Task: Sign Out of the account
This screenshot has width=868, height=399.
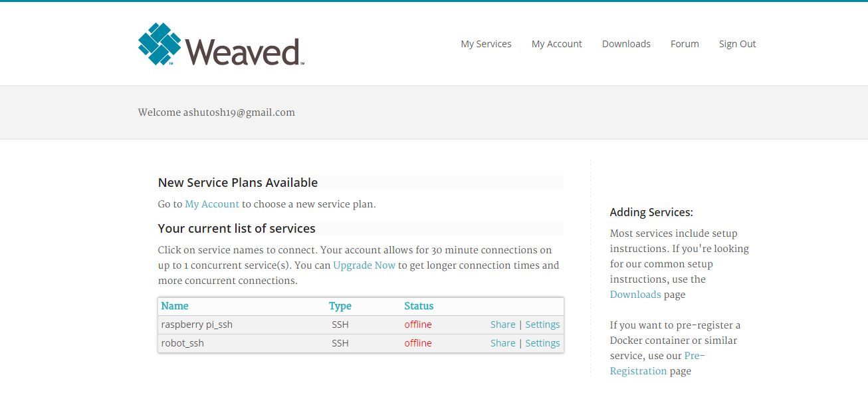Action: (x=737, y=44)
